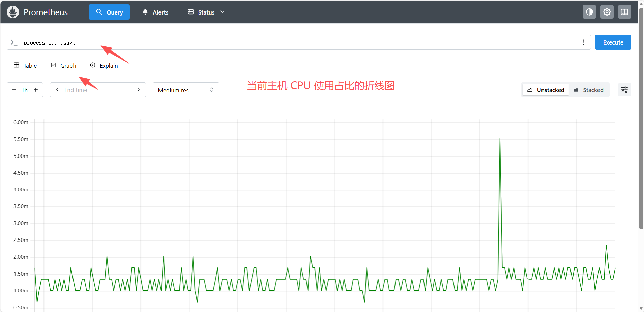Image resolution: width=644 pixels, height=312 pixels.
Task: Click the Prometheus flame logo
Action: 13,12
